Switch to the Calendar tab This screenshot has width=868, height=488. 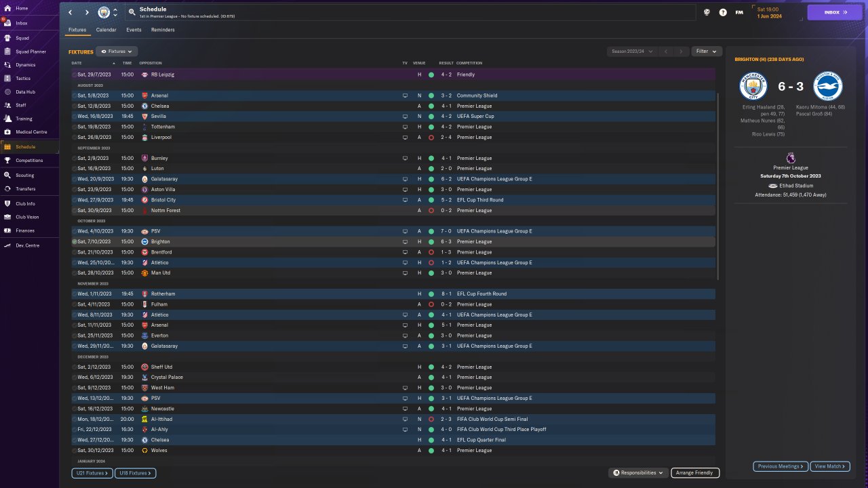106,30
